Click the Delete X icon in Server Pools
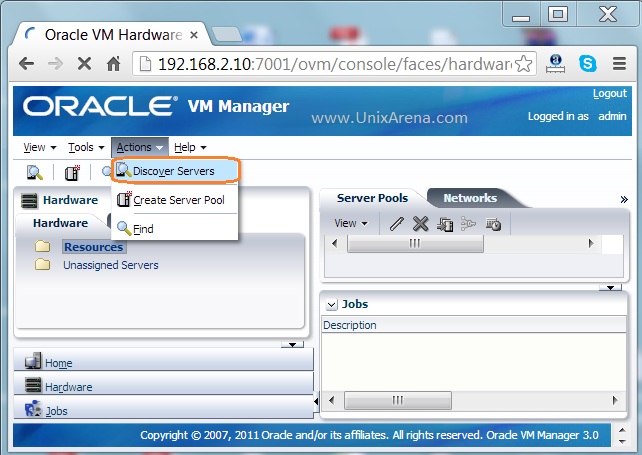 point(420,224)
